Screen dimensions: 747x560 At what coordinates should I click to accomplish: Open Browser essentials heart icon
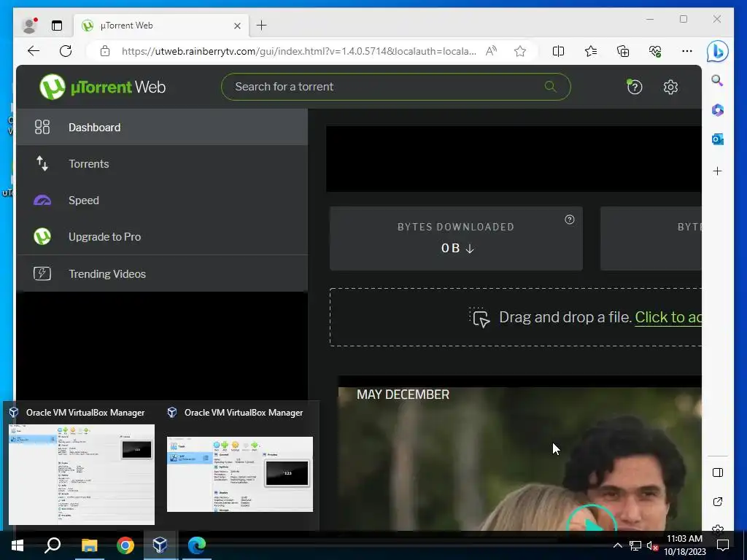point(655,51)
